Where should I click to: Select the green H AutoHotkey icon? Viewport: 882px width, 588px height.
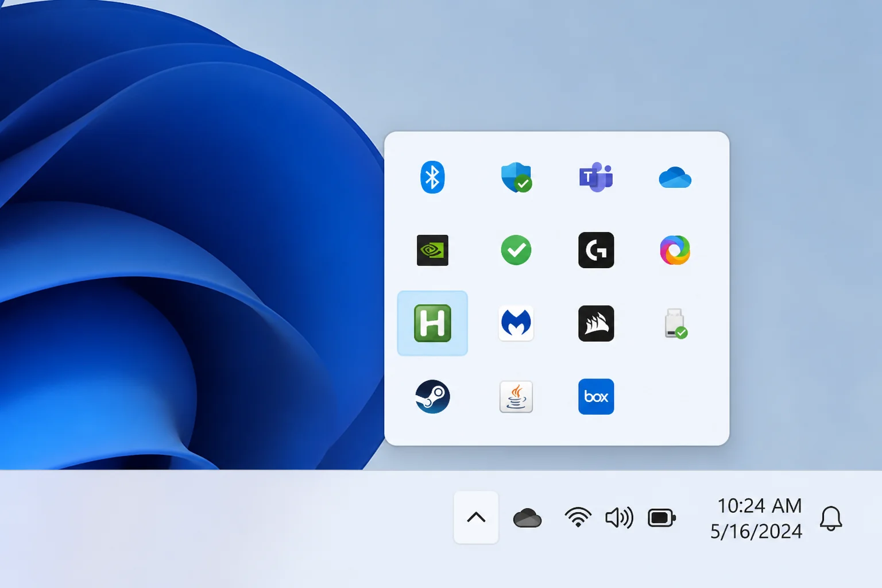pos(432,323)
